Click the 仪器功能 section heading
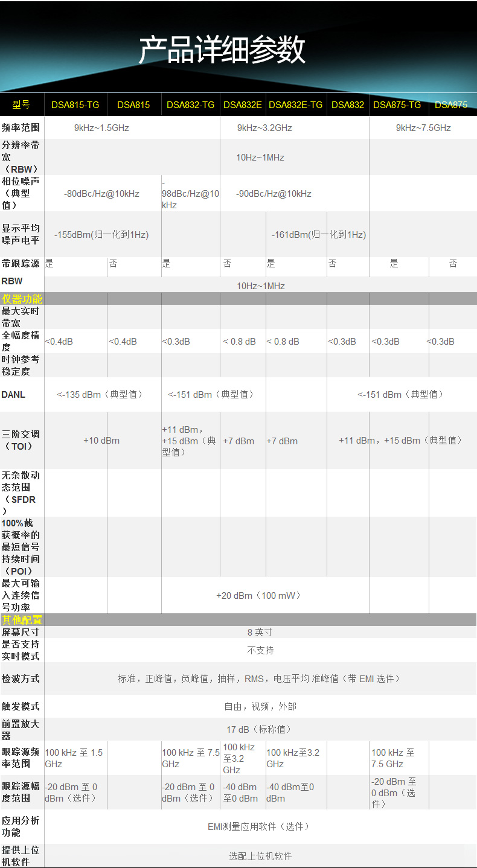 (22, 299)
